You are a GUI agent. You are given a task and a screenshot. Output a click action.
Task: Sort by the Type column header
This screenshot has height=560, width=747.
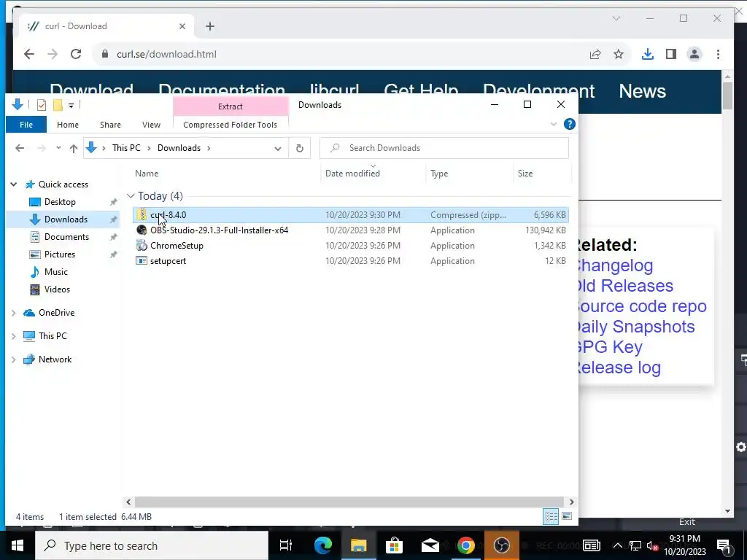click(439, 174)
